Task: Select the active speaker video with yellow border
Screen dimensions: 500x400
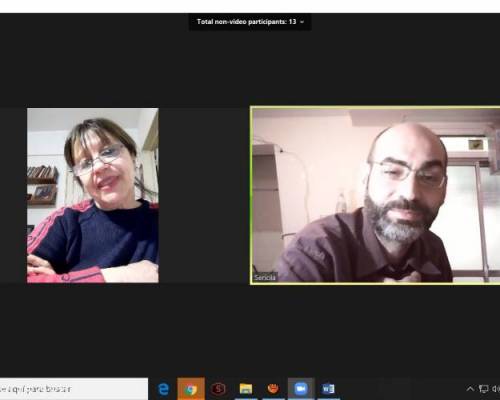Action: pos(375,195)
